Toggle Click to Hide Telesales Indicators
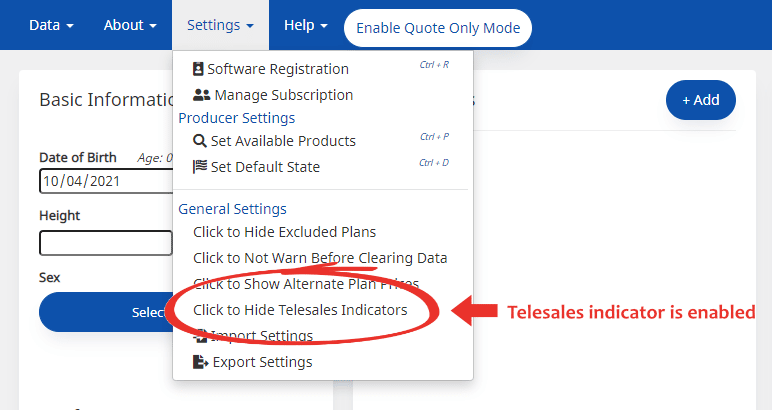Image resolution: width=773 pixels, height=410 pixels. [x=300, y=310]
